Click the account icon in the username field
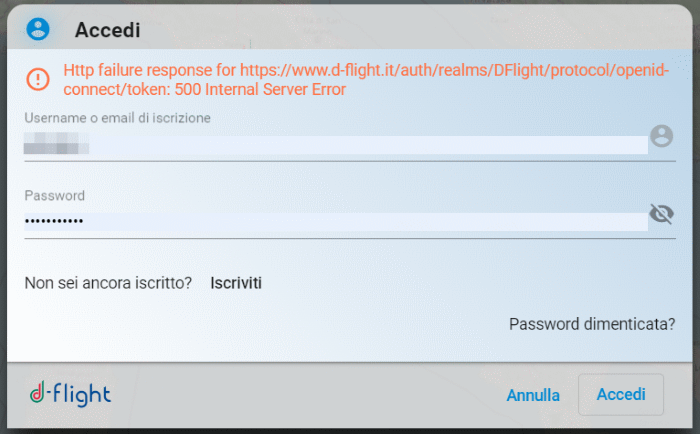 [x=661, y=137]
